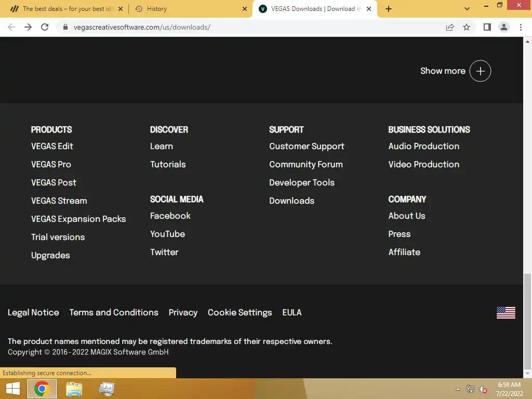The width and height of the screenshot is (532, 399).
Task: Open Legal Notice
Action: click(x=33, y=312)
